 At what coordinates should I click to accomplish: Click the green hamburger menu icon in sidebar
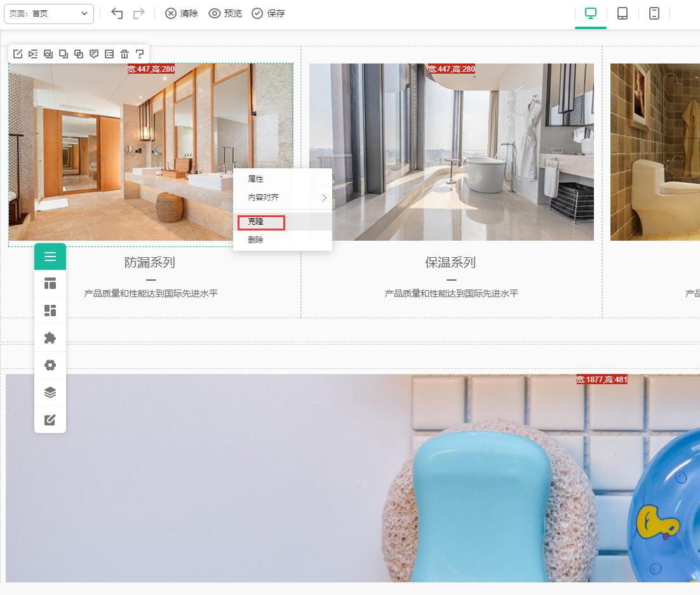pyautogui.click(x=50, y=256)
